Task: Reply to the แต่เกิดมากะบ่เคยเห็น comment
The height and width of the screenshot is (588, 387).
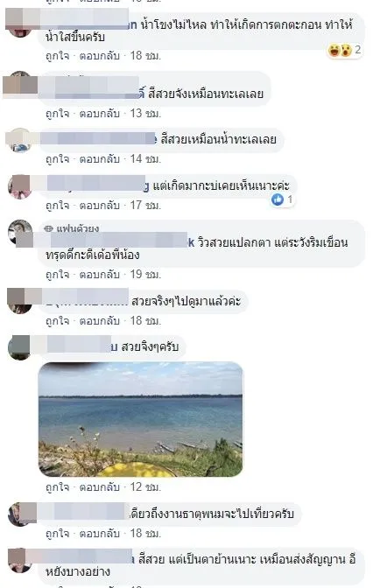Action: [x=100, y=206]
